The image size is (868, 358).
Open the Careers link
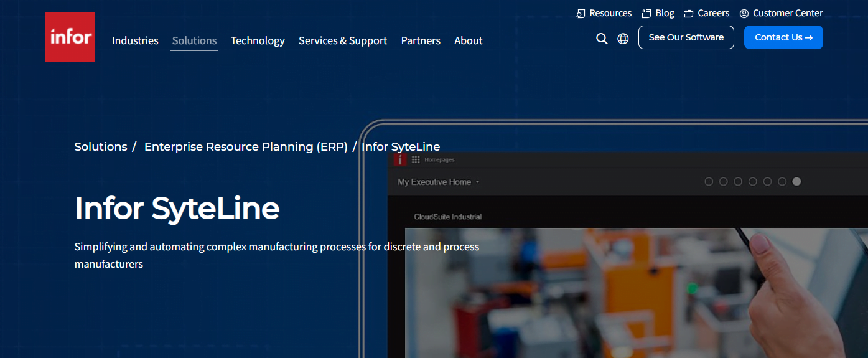713,13
